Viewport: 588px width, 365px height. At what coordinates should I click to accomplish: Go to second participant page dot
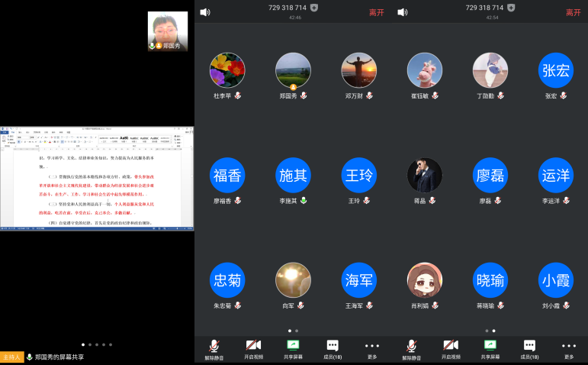(297, 331)
